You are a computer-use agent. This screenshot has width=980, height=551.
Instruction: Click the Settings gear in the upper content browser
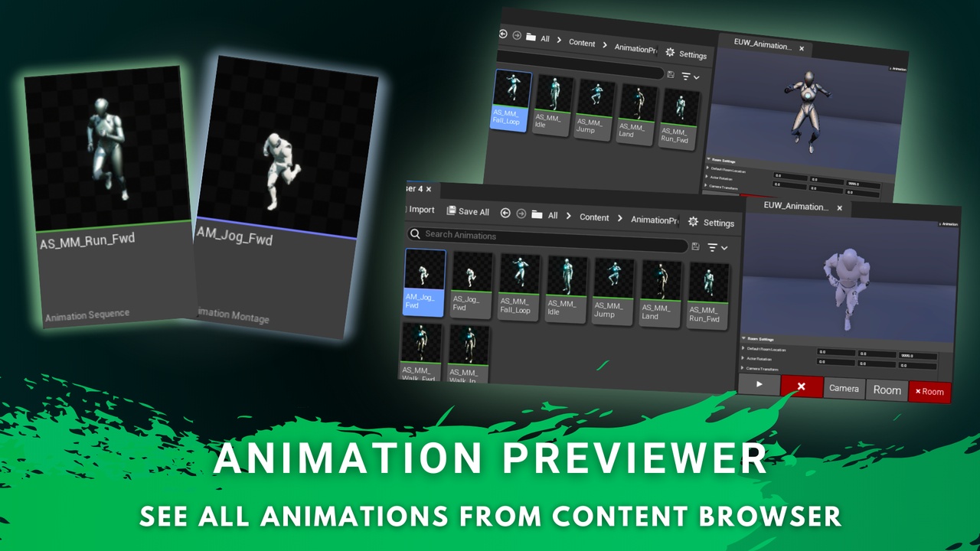click(x=670, y=53)
